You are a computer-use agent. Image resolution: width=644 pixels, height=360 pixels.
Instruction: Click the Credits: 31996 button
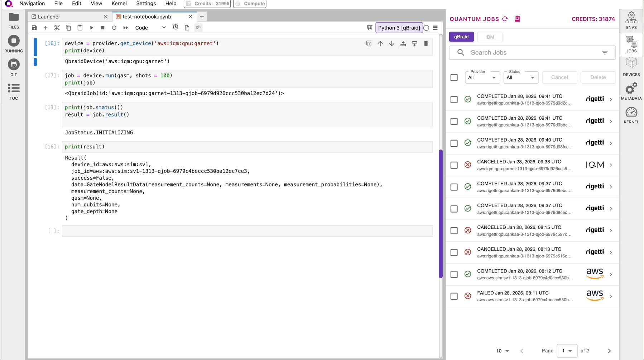point(208,4)
